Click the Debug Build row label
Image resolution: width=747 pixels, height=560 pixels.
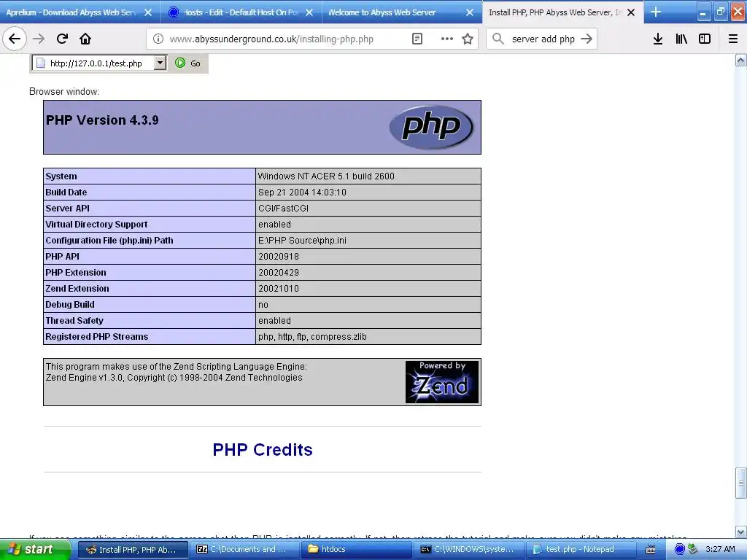coord(70,305)
